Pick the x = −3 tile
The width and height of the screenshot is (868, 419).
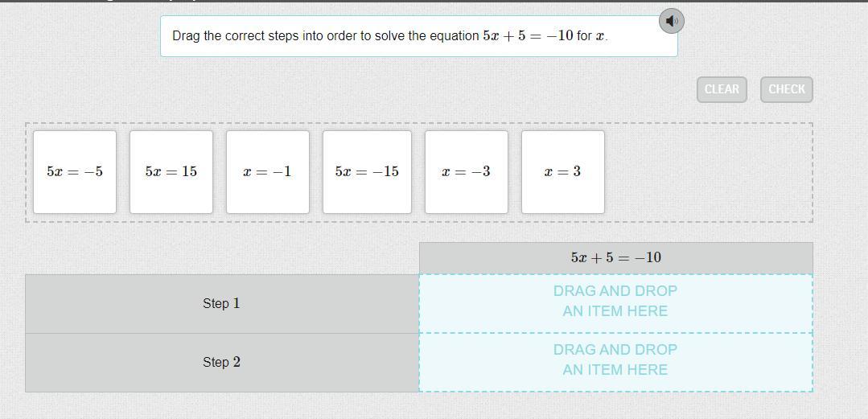click(x=467, y=172)
